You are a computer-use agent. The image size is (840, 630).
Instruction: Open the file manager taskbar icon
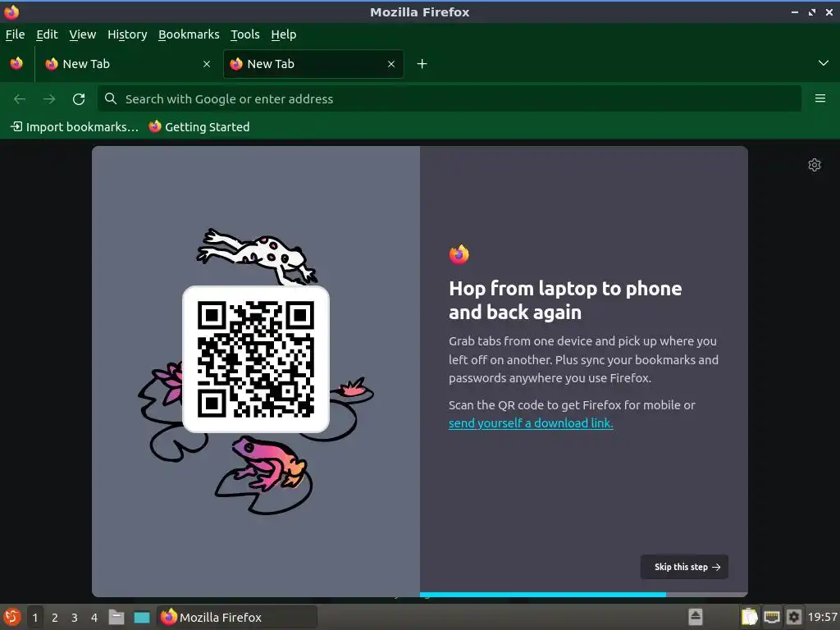pos(116,617)
